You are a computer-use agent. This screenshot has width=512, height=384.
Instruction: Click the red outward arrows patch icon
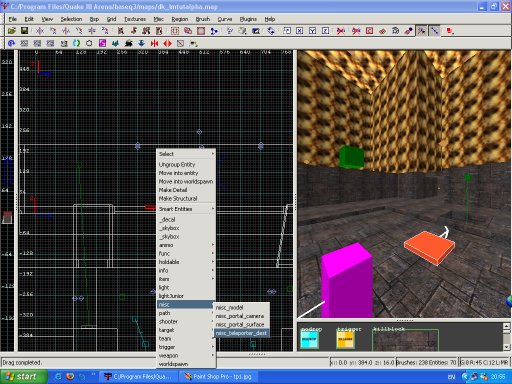point(167,43)
